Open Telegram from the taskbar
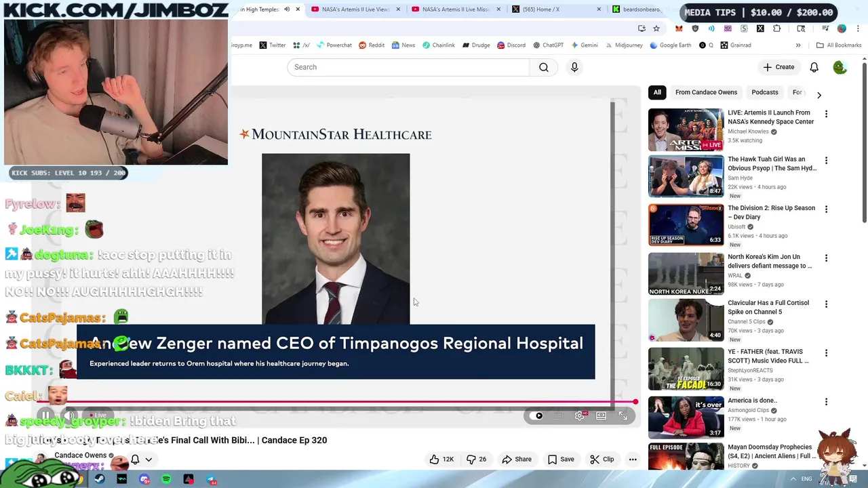868x488 pixels. (212, 480)
